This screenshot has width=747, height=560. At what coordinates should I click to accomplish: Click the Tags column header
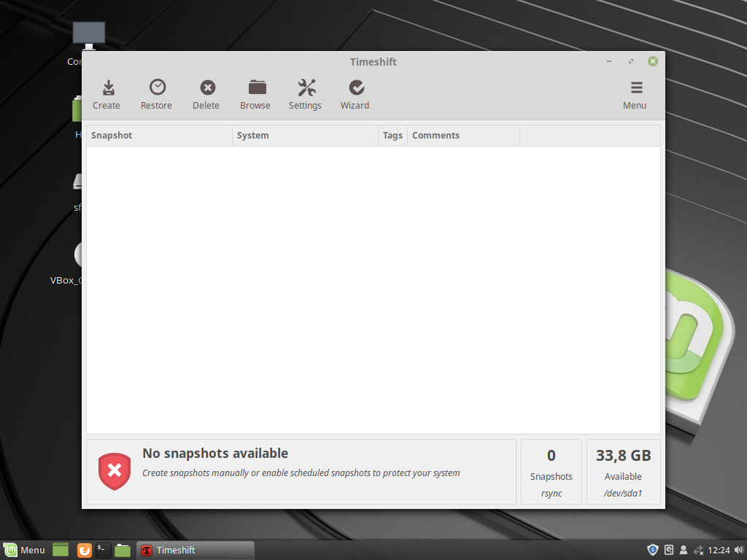[392, 135]
